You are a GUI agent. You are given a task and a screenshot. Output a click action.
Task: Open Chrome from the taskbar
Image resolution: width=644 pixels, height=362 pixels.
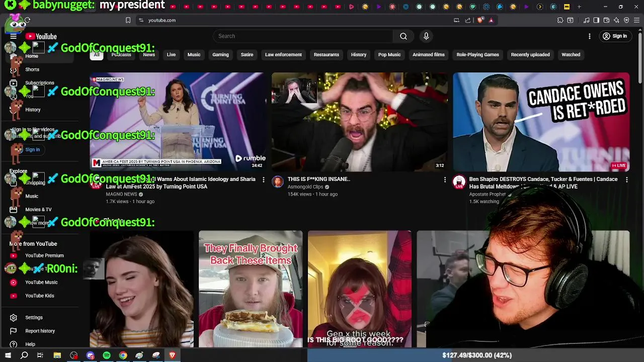coord(123,355)
